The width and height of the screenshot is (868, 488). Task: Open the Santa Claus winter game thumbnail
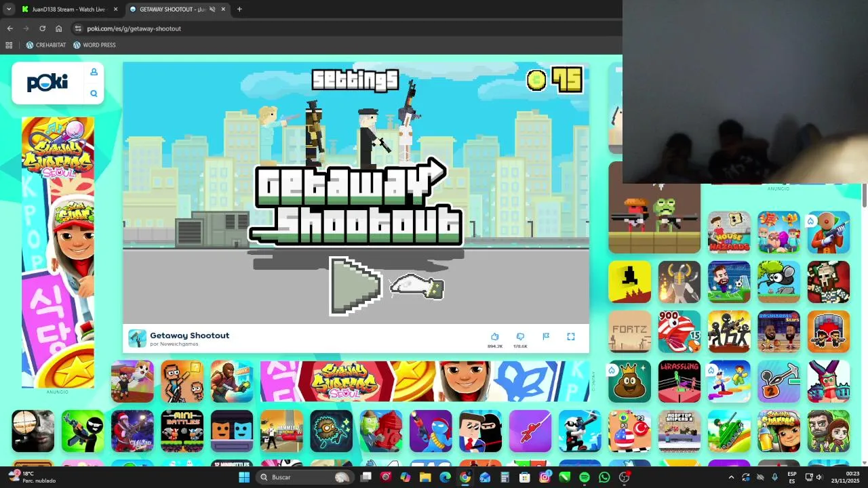132,430
